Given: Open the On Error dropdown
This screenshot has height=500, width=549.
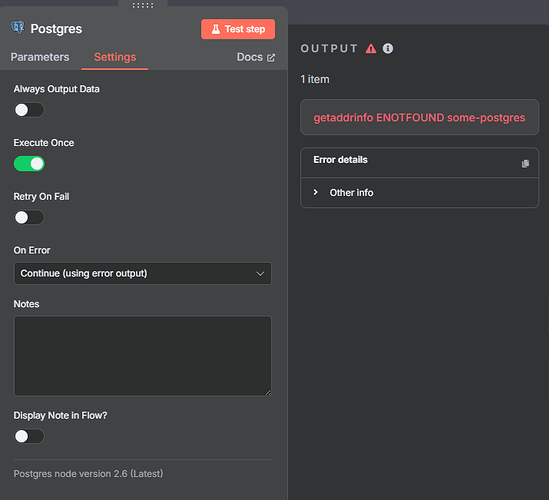Looking at the screenshot, I should tap(143, 273).
